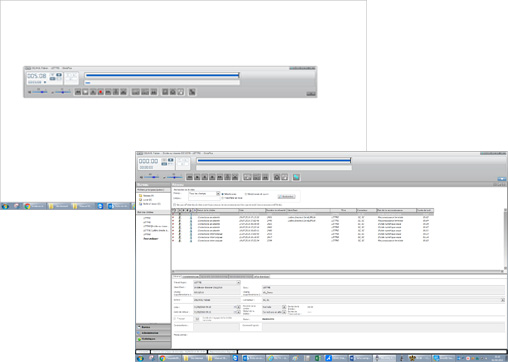The height and width of the screenshot is (362, 508).
Task: Toggle the checkbox below the search filters
Action: pyautogui.click(x=175, y=205)
